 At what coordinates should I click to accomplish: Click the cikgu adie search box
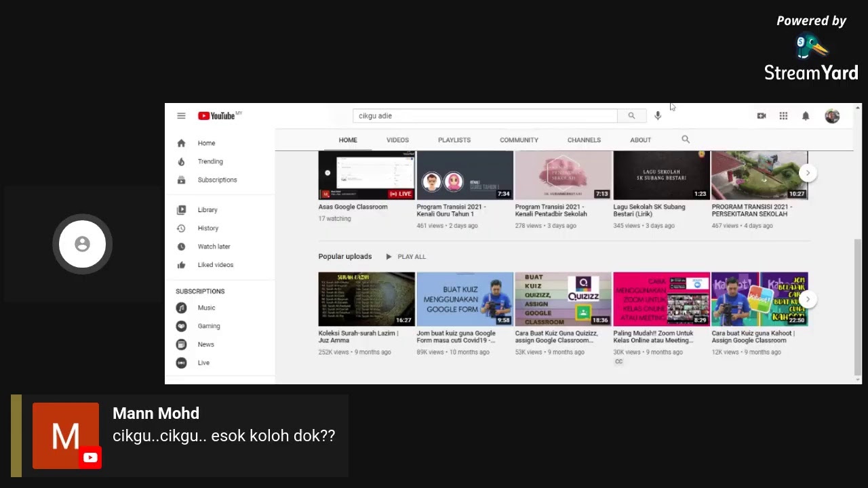[x=485, y=116]
